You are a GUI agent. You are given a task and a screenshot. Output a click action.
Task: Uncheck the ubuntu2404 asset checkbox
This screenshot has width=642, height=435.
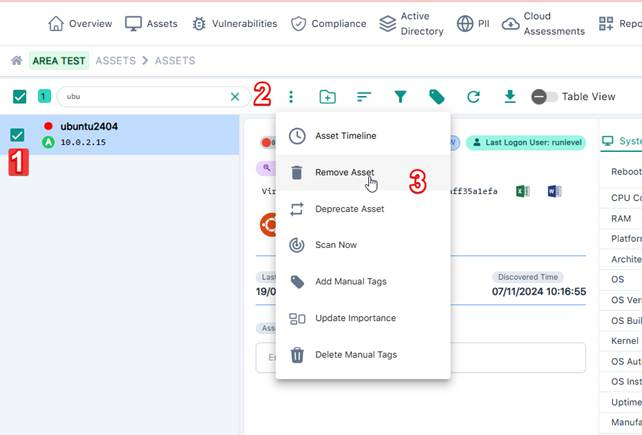point(17,135)
